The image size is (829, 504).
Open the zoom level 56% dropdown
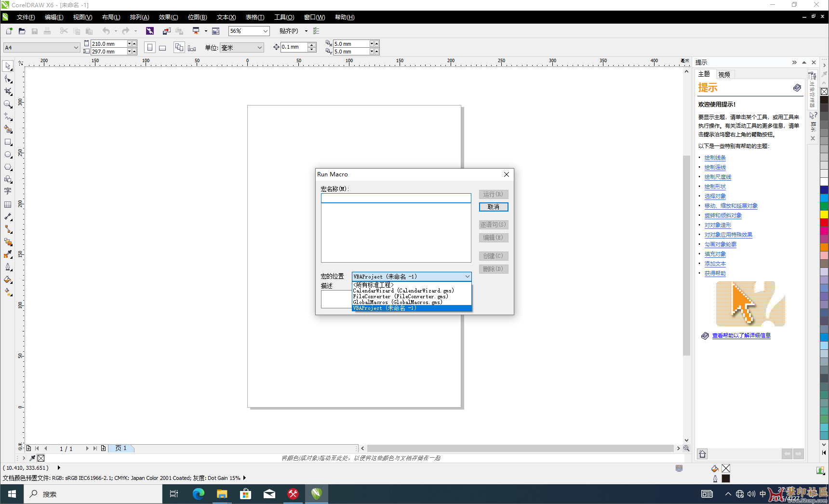(265, 31)
